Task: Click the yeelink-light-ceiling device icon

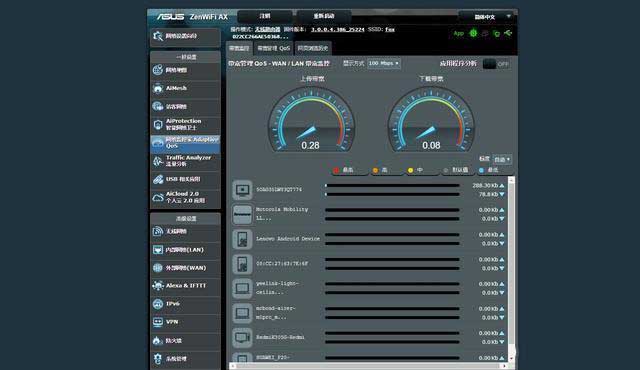Action: pyautogui.click(x=242, y=288)
